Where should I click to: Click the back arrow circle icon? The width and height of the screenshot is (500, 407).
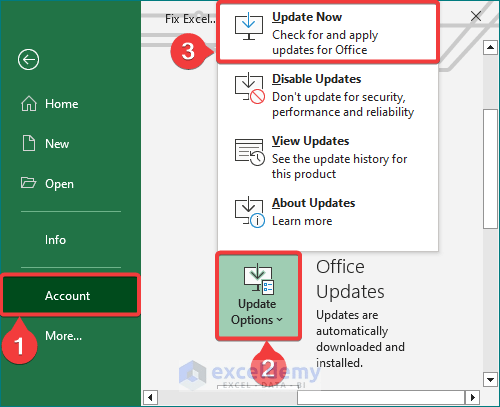(x=28, y=60)
